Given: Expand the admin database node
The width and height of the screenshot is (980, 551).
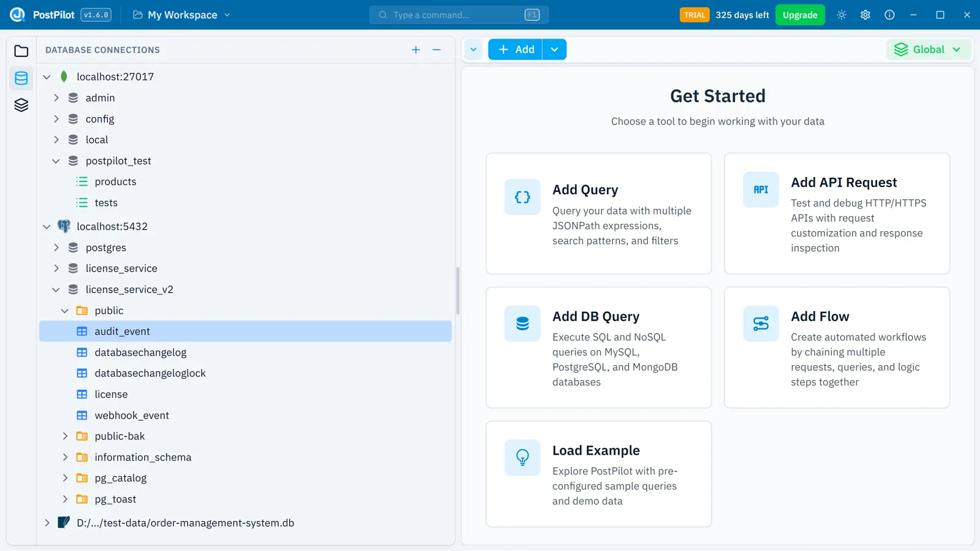Looking at the screenshot, I should pyautogui.click(x=56, y=98).
